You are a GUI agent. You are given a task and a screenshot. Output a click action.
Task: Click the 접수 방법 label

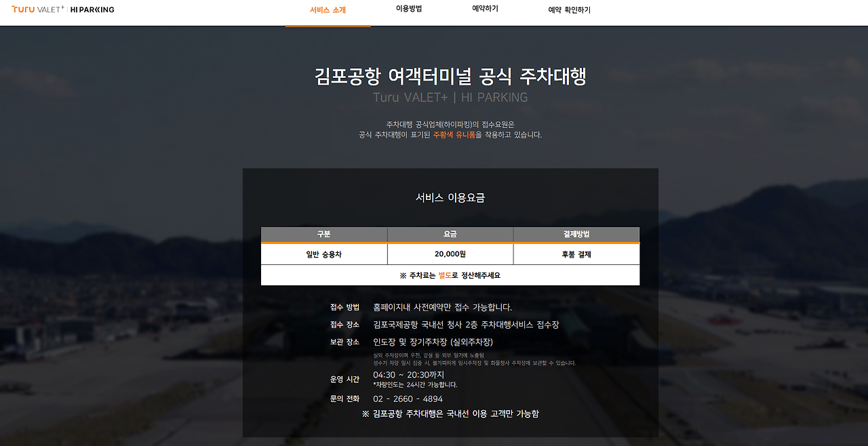tap(344, 307)
